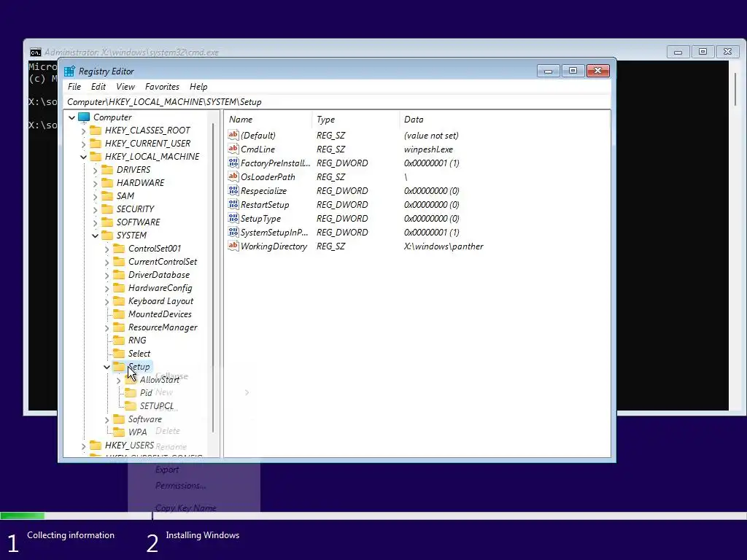Collapse the Setup key arrow

click(x=107, y=367)
